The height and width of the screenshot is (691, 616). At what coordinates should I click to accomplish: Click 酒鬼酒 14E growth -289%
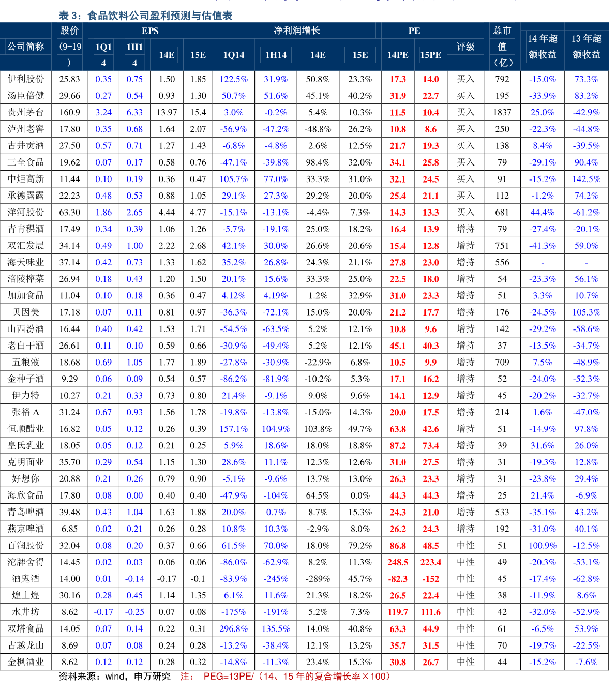[318, 579]
